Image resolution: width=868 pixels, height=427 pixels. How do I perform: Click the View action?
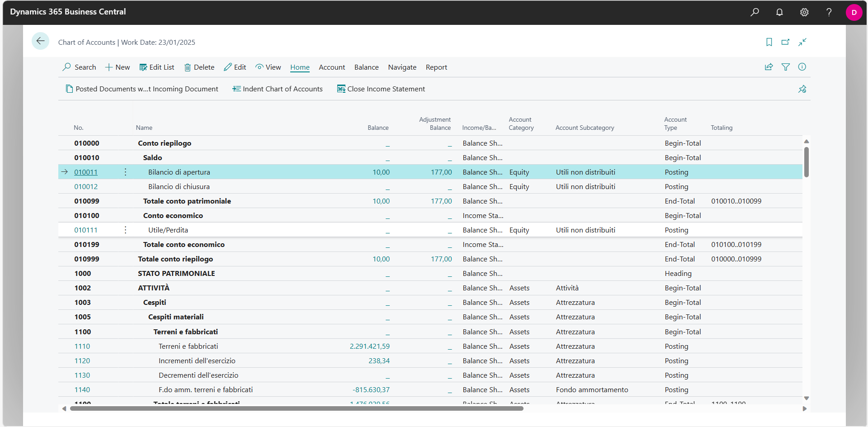pos(268,67)
